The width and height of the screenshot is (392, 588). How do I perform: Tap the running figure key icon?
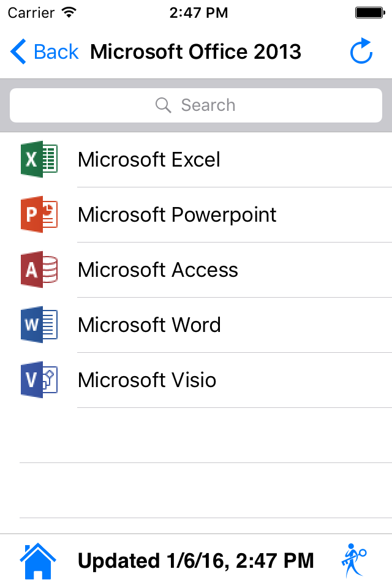click(353, 560)
